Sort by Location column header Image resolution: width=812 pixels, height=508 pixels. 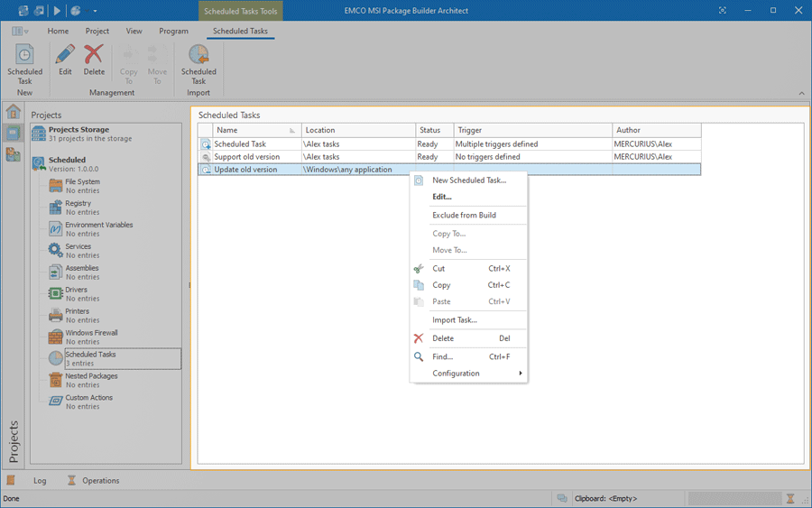point(358,130)
